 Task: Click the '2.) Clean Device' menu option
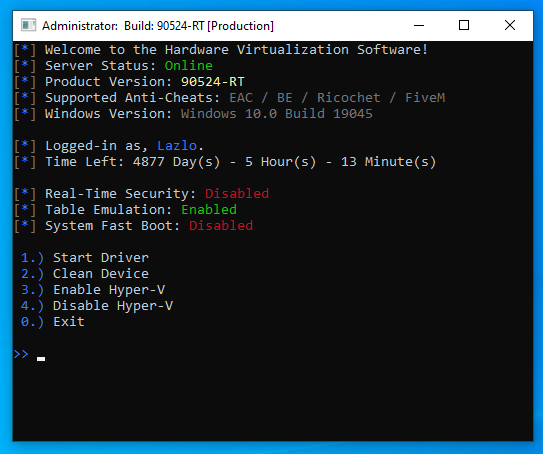[84, 274]
